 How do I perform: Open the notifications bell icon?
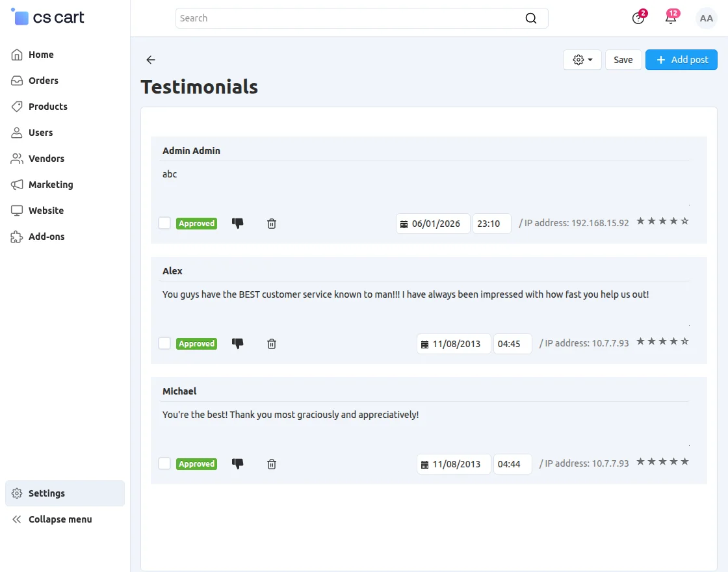point(671,18)
